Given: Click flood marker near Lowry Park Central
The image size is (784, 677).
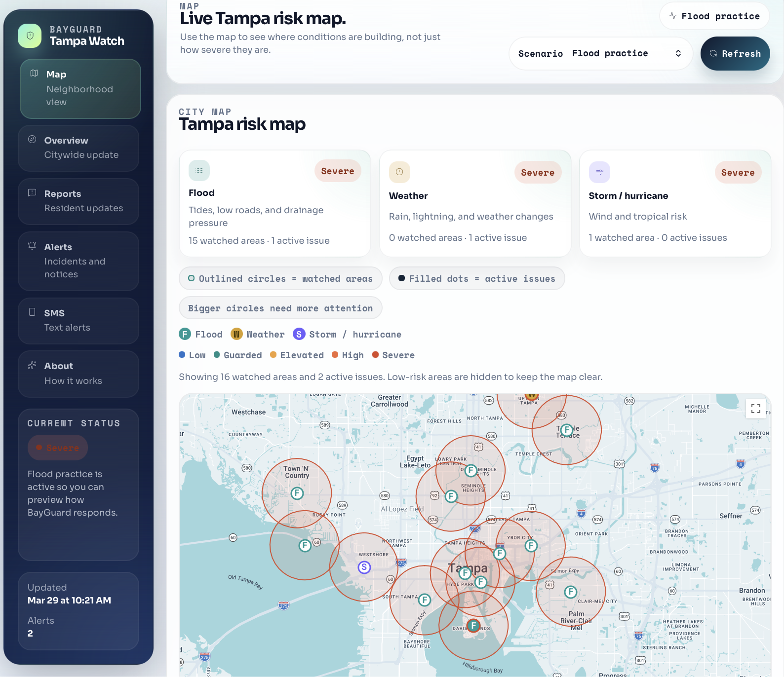Looking at the screenshot, I should tap(471, 471).
